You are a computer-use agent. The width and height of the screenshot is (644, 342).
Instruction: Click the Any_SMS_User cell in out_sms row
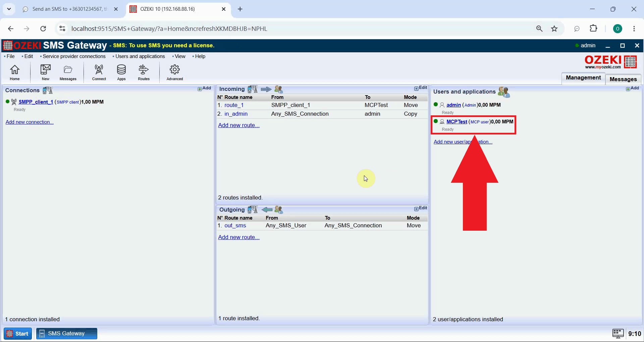coord(286,226)
